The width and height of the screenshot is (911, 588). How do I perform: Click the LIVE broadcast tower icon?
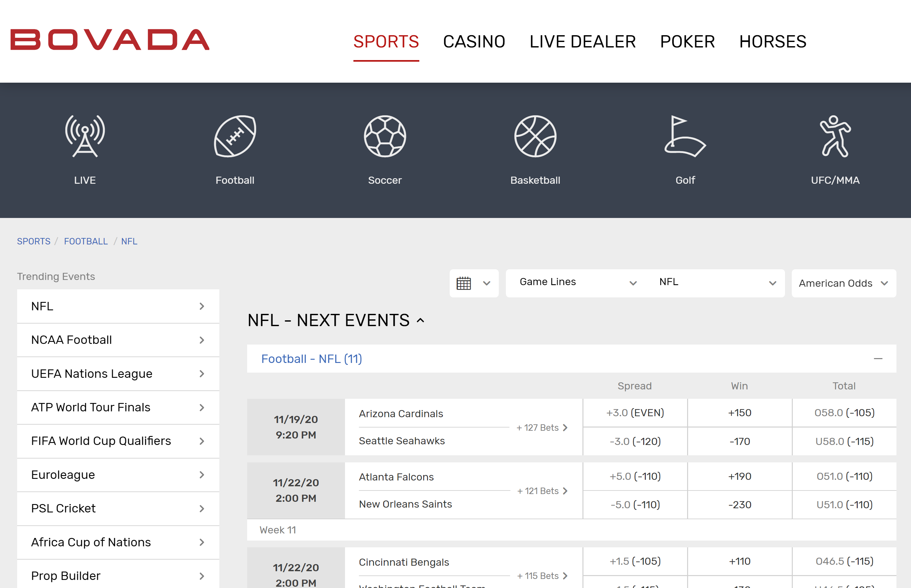[x=85, y=136]
